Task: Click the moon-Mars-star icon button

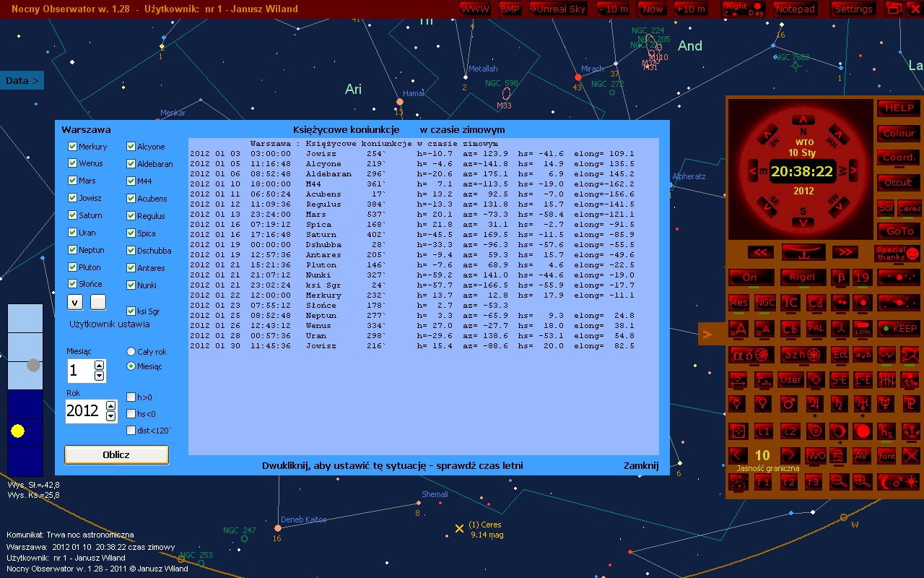Action: click(899, 481)
